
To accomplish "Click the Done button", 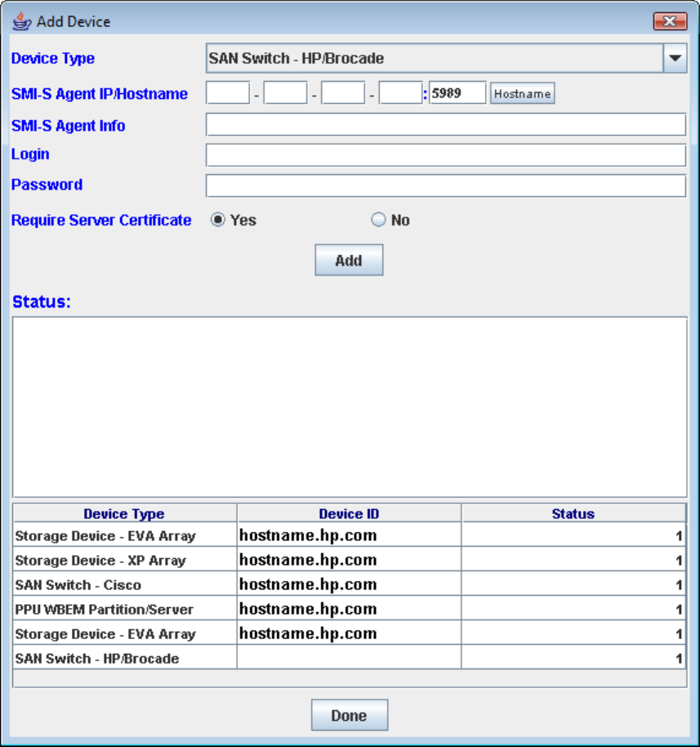I will click(350, 715).
